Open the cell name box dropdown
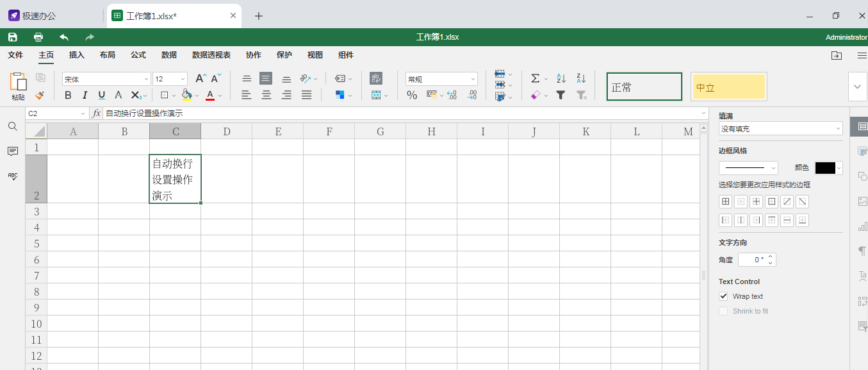 click(x=83, y=114)
